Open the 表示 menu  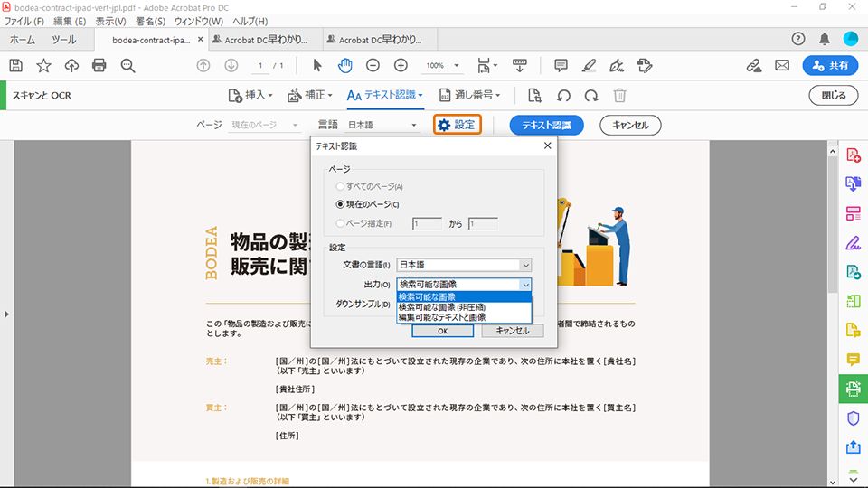click(x=110, y=21)
